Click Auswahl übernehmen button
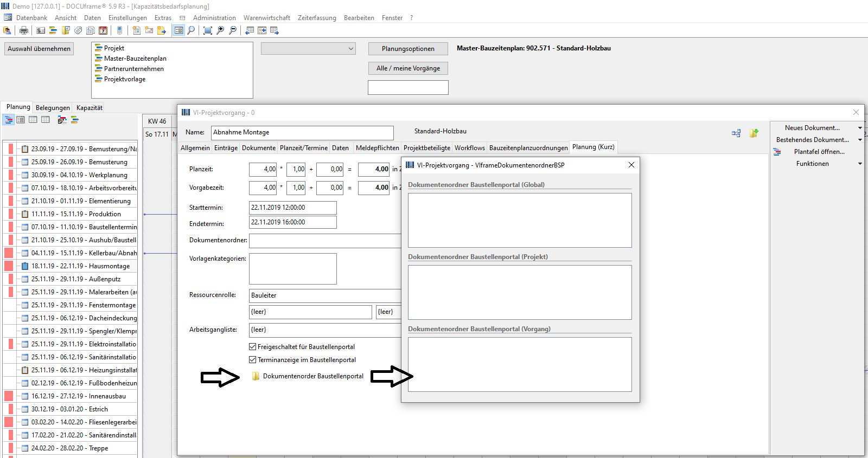This screenshot has height=458, width=868. [x=39, y=49]
